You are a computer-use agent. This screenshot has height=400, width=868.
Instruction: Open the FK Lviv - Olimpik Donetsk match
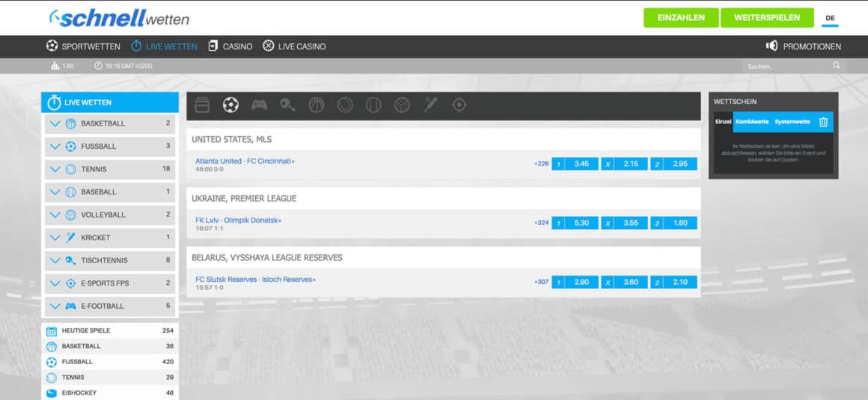click(239, 221)
